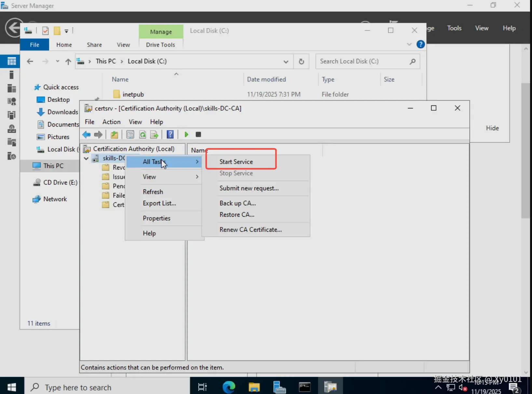The image size is (532, 394).
Task: Open the Tools menu in Server Manager
Action: pyautogui.click(x=454, y=28)
